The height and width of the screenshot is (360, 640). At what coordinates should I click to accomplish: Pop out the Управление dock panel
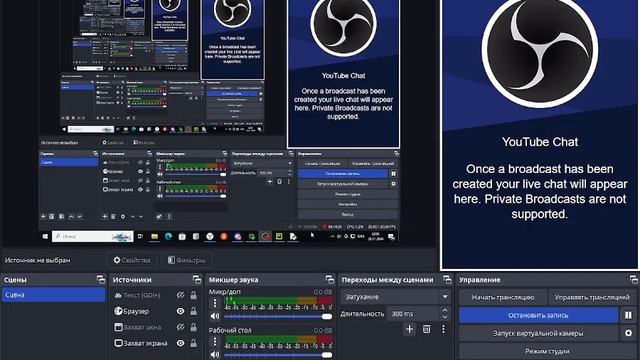633,280
